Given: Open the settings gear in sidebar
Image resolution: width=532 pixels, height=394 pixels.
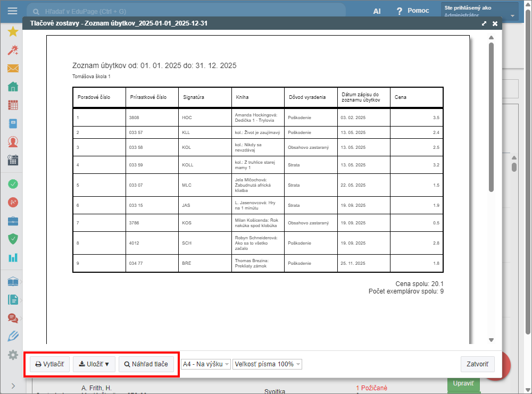Looking at the screenshot, I should [13, 354].
